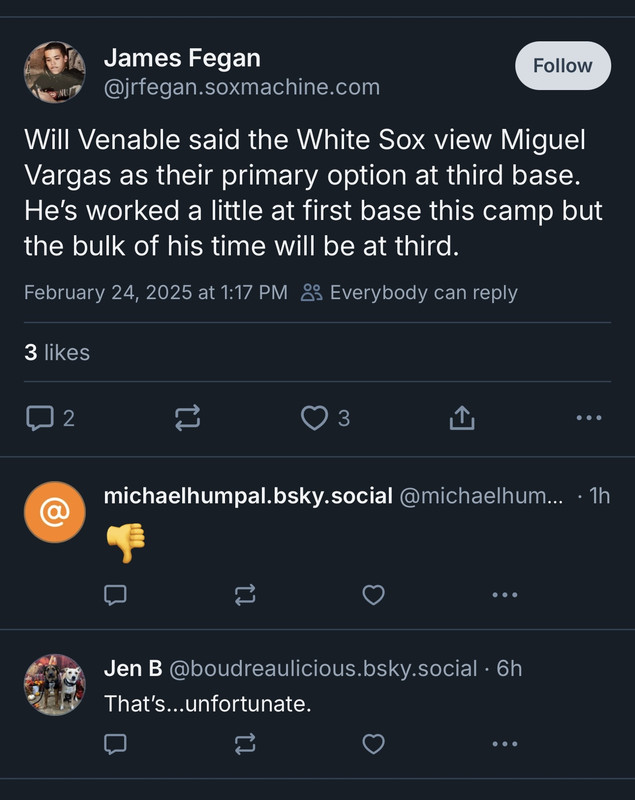Open michaelhumpal's orange @ avatar
The image size is (635, 800).
54,511
